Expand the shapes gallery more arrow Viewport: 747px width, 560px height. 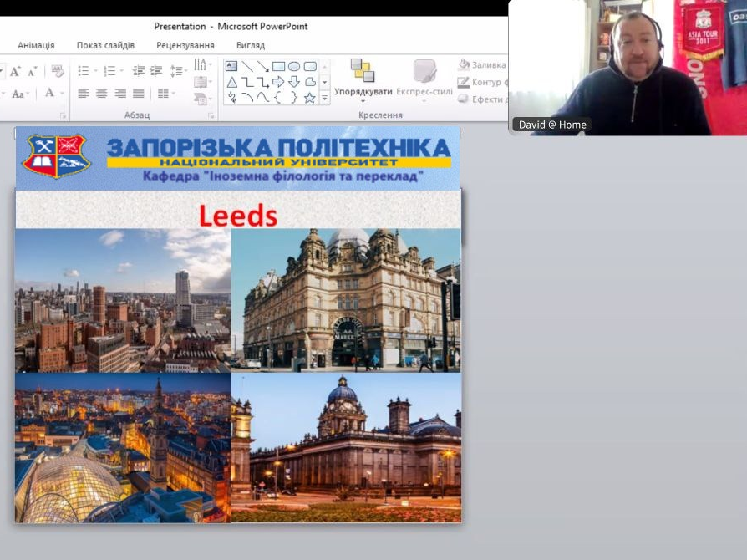coord(325,98)
